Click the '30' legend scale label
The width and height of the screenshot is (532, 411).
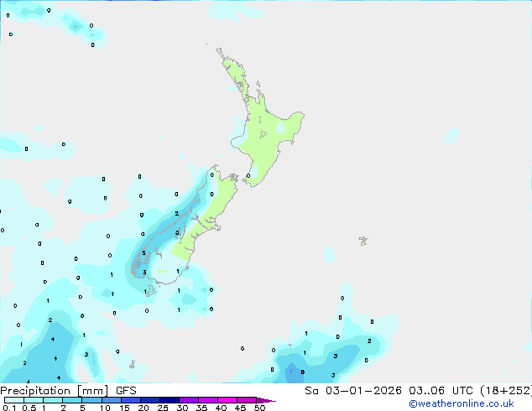pos(182,408)
